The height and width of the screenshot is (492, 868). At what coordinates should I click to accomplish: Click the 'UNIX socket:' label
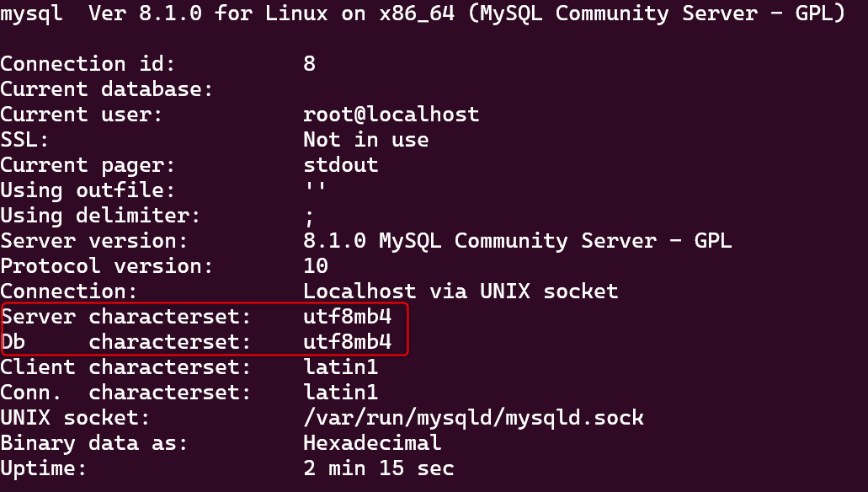(x=76, y=418)
